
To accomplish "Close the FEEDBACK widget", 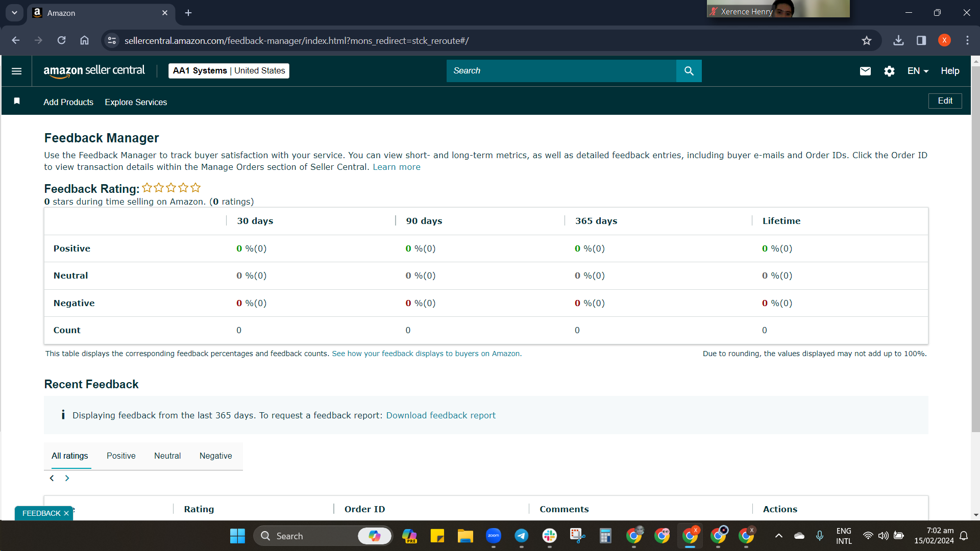I will coord(66,513).
